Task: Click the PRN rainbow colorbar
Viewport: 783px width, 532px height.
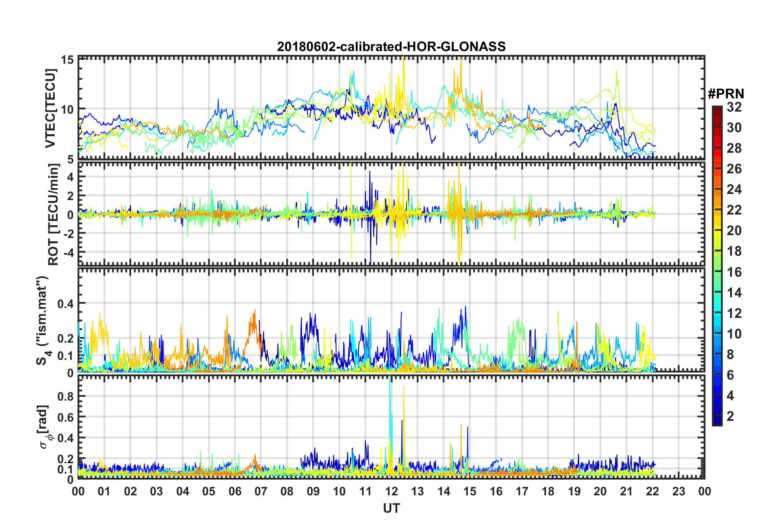Action: pyautogui.click(x=717, y=266)
